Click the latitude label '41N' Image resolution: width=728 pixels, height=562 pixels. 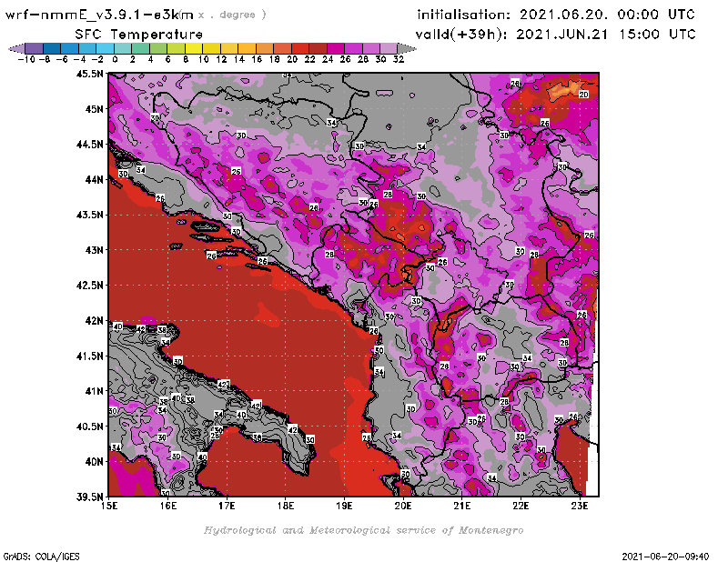pos(94,391)
